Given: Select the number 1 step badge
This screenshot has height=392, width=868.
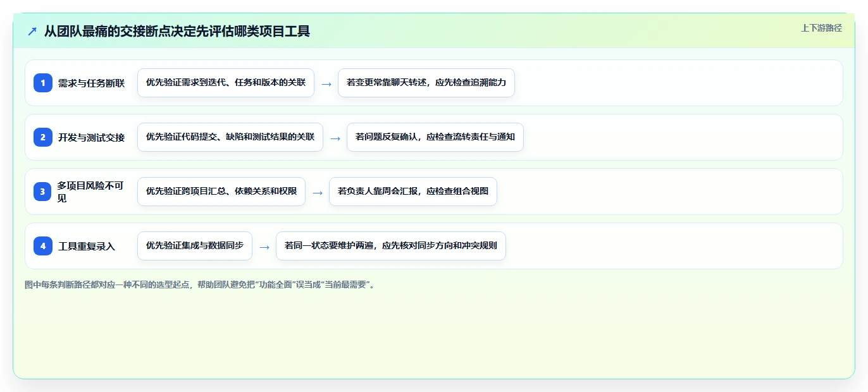Looking at the screenshot, I should coord(43,83).
